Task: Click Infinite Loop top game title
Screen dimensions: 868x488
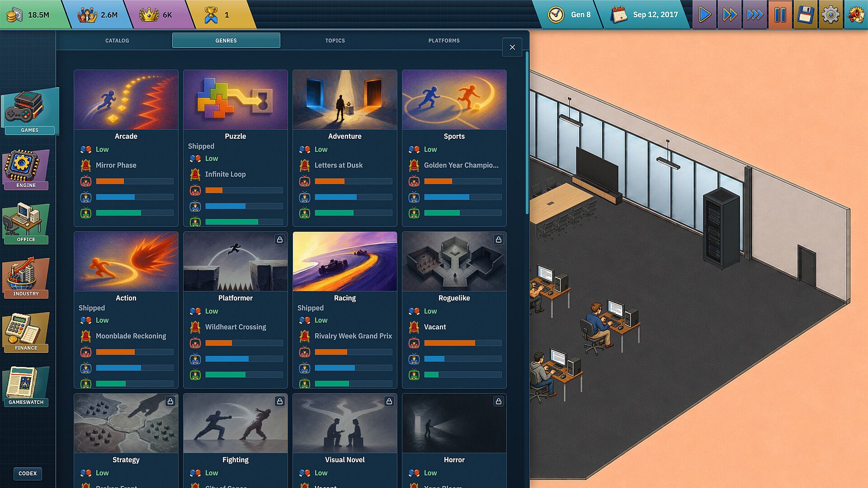Action: 226,174
